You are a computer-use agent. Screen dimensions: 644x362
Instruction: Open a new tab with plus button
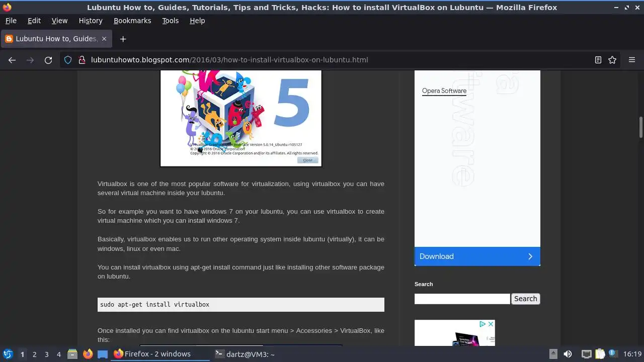123,39
